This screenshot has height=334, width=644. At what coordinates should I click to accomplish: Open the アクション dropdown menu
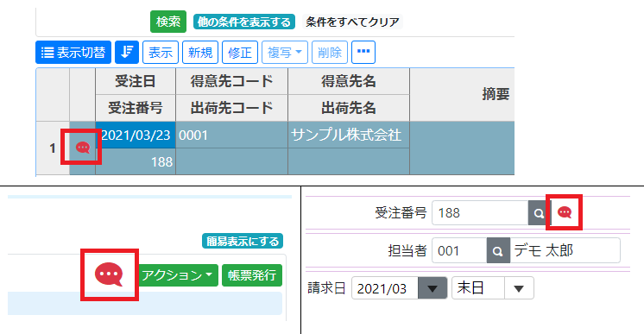(x=177, y=274)
